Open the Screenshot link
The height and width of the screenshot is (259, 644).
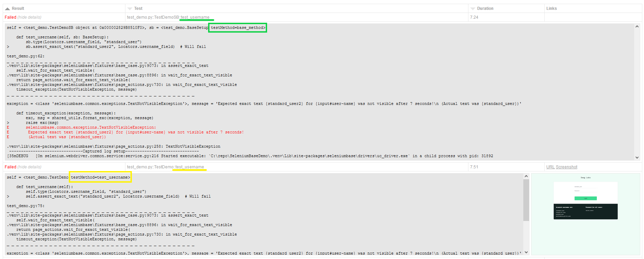coord(566,167)
